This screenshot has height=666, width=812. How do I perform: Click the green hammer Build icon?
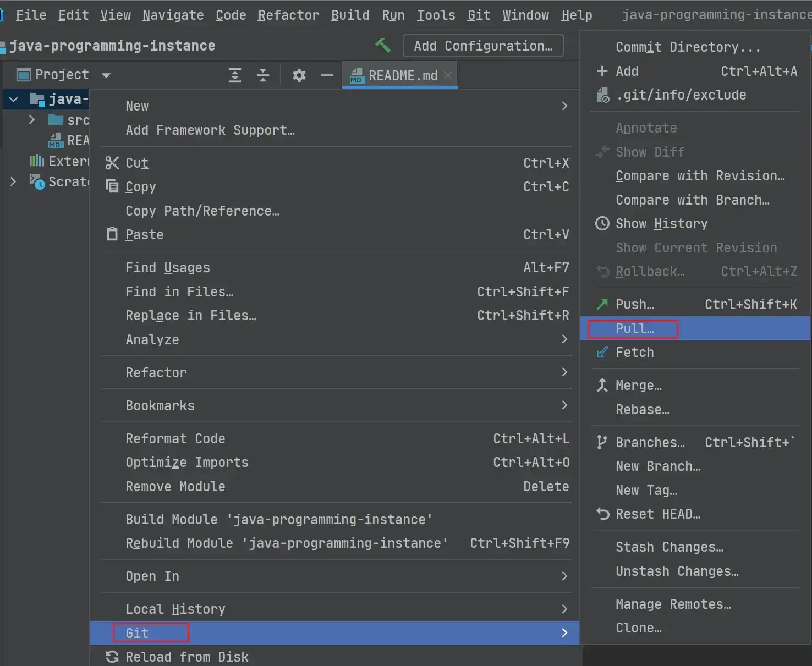click(x=382, y=46)
